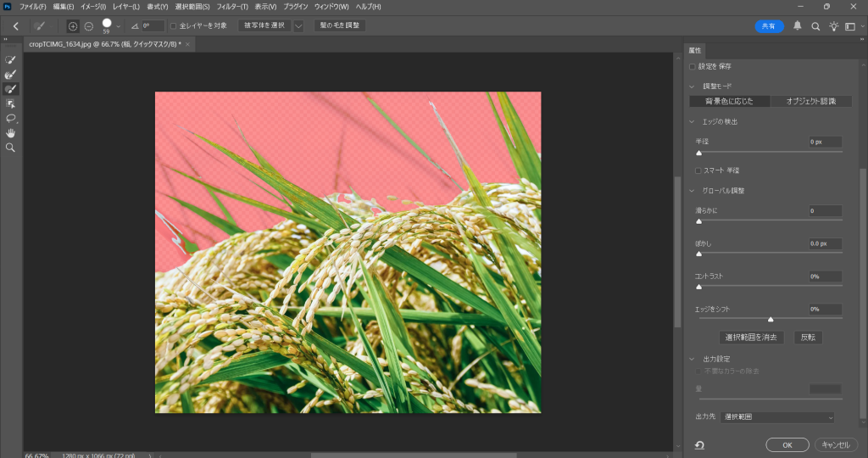Toggle the スマート半径 checkbox

point(698,170)
